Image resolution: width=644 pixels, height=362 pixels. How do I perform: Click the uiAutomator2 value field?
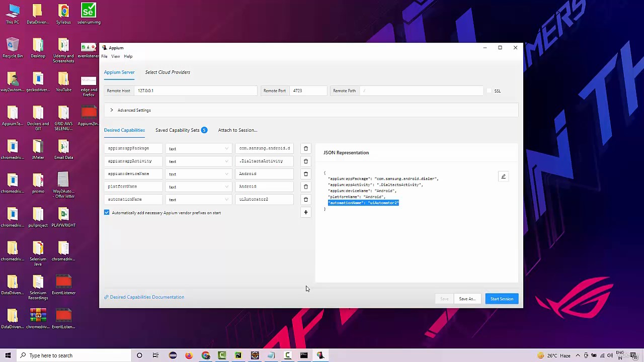click(265, 199)
